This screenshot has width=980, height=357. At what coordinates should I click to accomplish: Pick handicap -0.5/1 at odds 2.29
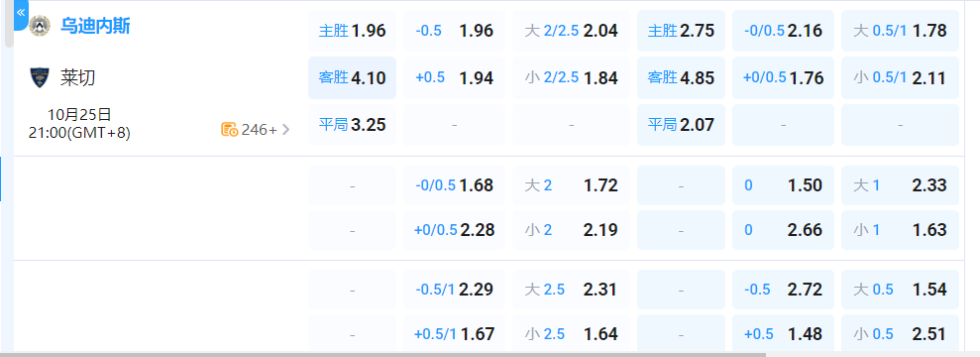(x=455, y=290)
